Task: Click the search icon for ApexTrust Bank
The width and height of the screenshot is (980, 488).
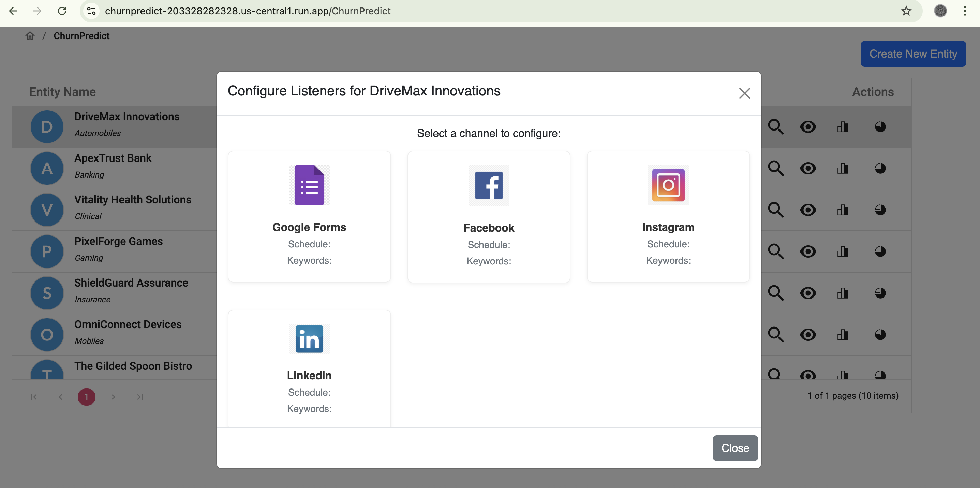Action: 775,168
